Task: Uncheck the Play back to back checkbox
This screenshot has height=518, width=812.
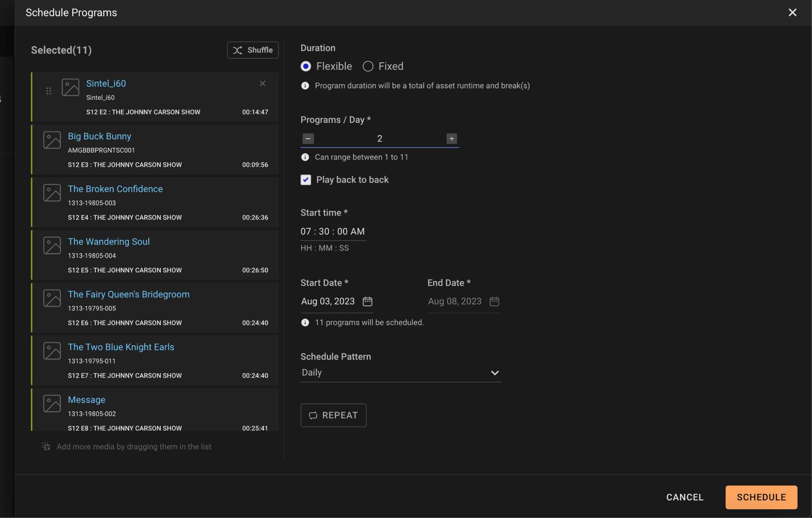Action: pyautogui.click(x=306, y=180)
